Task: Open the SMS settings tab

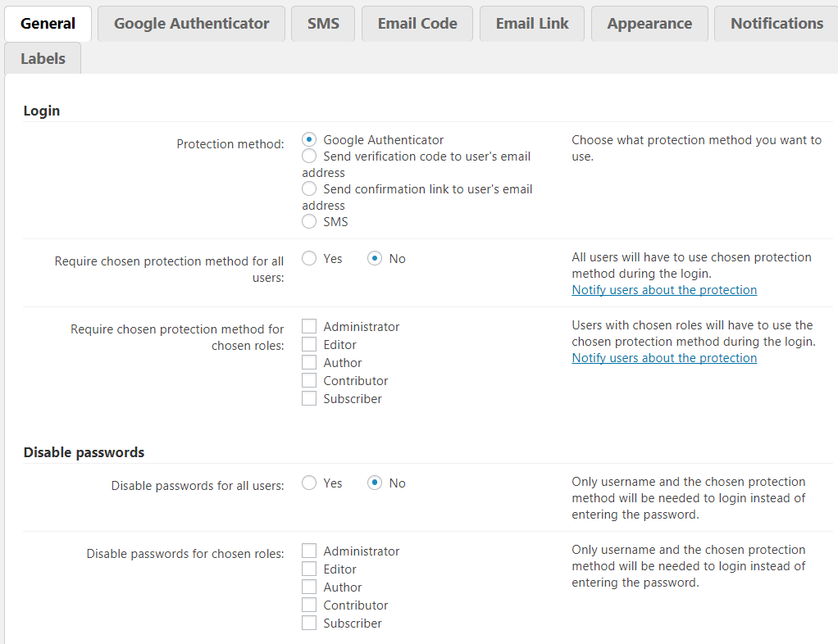Action: [x=323, y=24]
